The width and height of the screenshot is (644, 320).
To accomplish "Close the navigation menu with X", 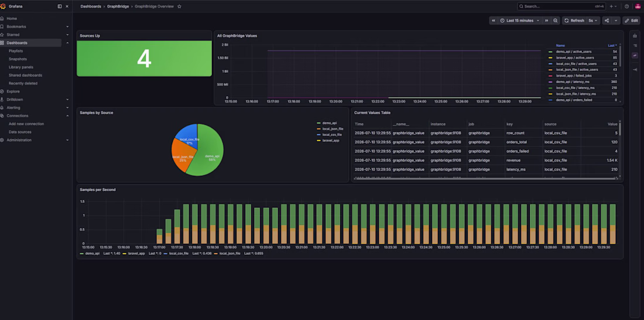I will click(67, 6).
